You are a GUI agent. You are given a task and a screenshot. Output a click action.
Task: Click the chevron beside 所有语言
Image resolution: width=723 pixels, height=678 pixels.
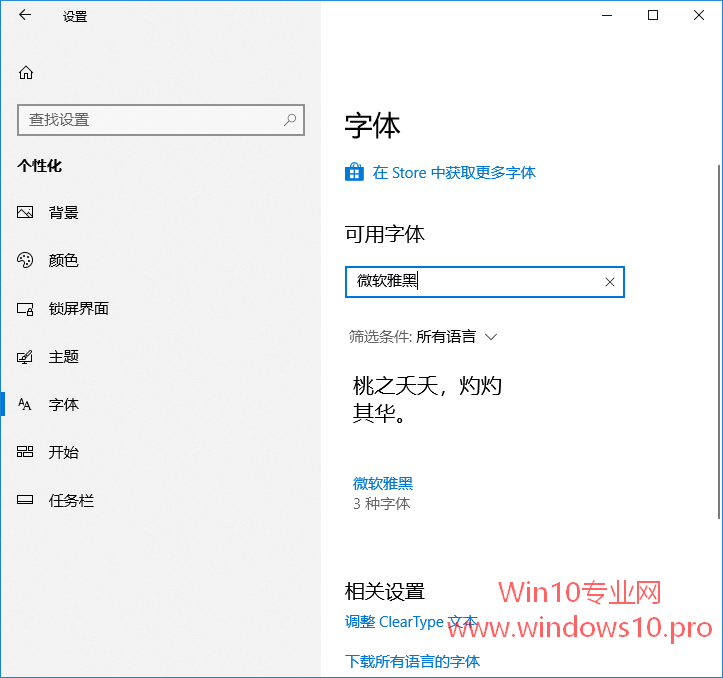pyautogui.click(x=491, y=337)
